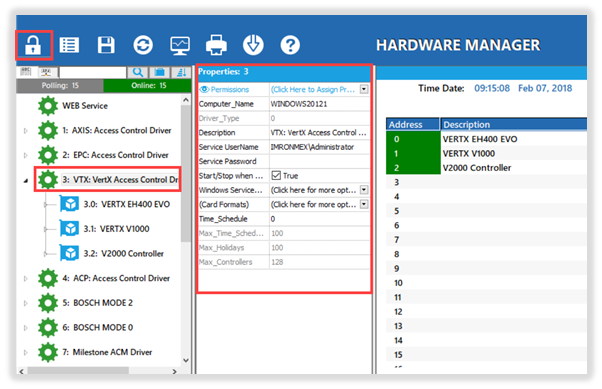The width and height of the screenshot is (602, 389).
Task: Open the Card Formats options dropdown
Action: pyautogui.click(x=364, y=204)
